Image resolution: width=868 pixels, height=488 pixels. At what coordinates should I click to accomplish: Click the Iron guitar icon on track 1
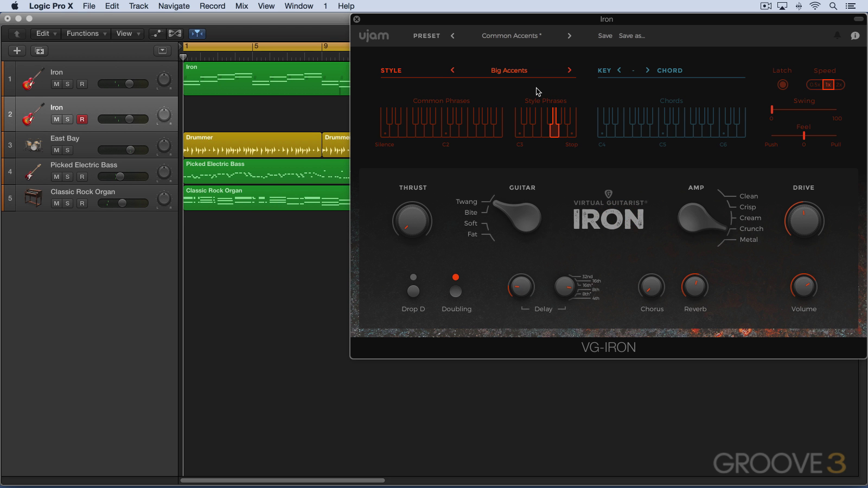point(33,79)
